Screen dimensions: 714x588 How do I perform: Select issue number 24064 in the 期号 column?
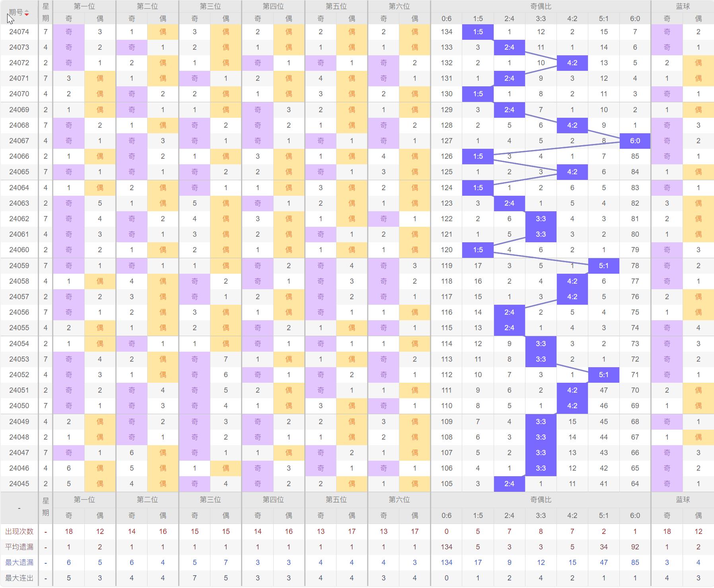pyautogui.click(x=19, y=188)
